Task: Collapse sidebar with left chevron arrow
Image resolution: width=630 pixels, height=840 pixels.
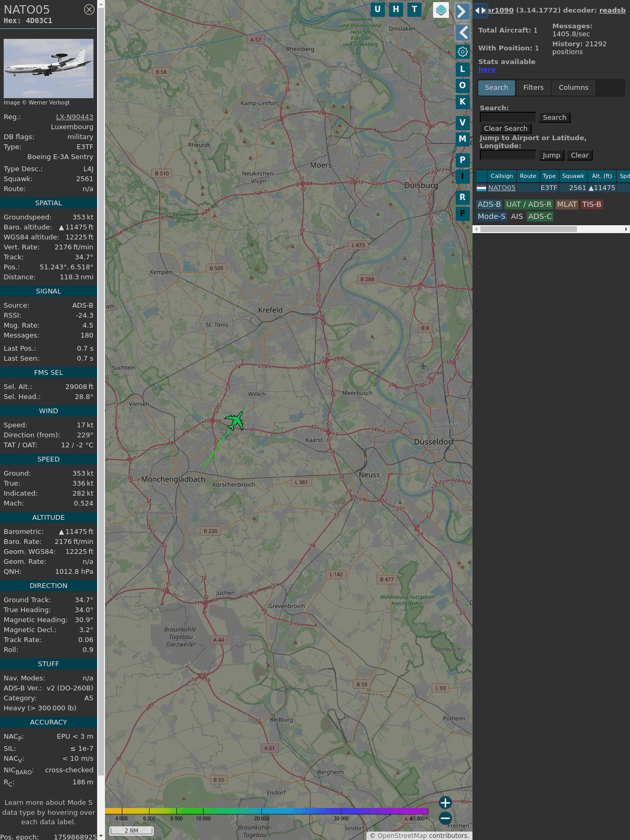Action: 463,33
